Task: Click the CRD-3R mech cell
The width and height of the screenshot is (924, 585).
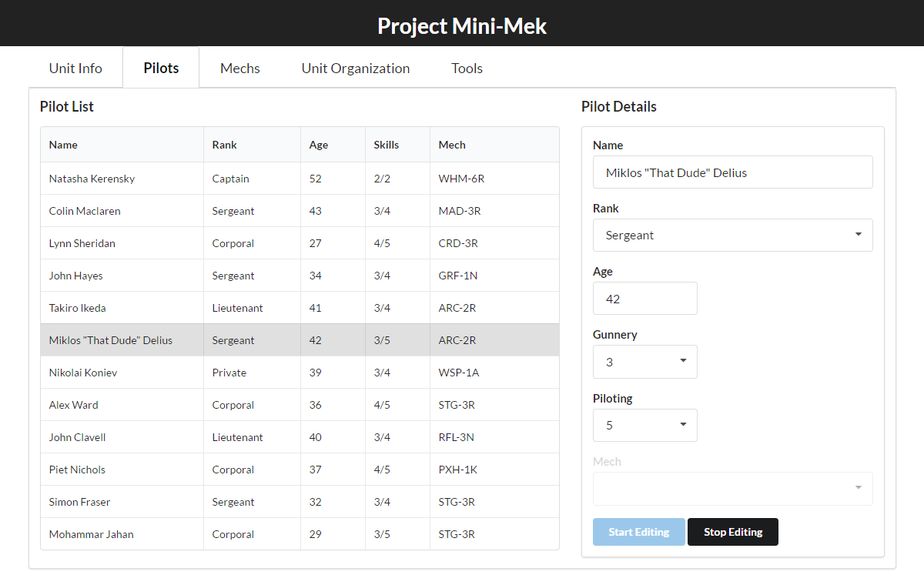Action: [x=495, y=243]
